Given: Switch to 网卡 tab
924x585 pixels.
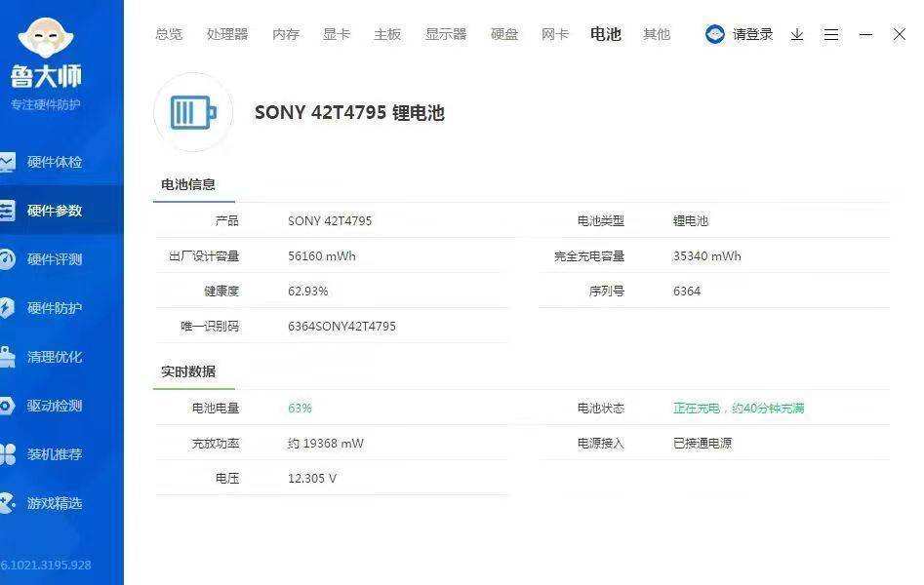Looking at the screenshot, I should pos(555,34).
